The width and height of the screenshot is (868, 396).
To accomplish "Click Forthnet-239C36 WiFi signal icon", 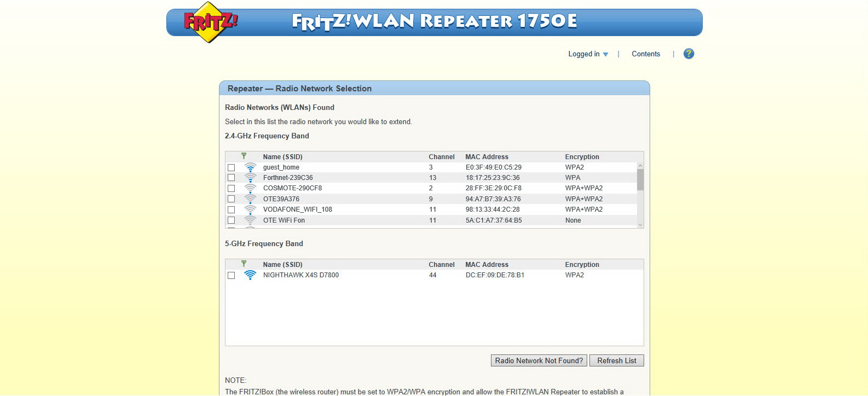I will point(250,178).
